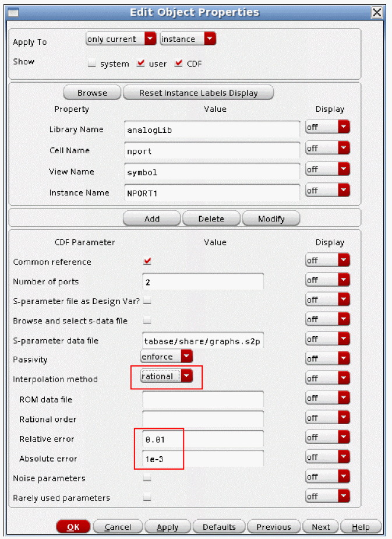Open the 'only current' Apply To dropdown

pyautogui.click(x=121, y=39)
